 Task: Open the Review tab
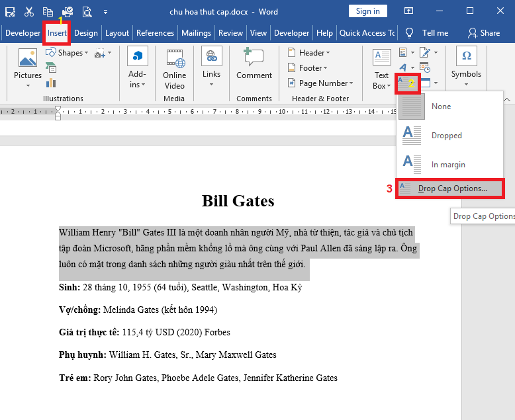click(230, 33)
